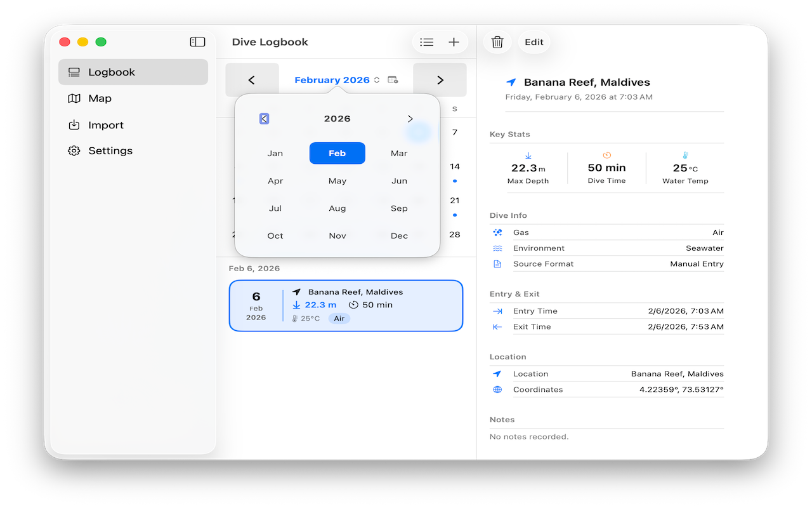Click the Source Format document icon
This screenshot has width=812, height=508.
coord(497,264)
